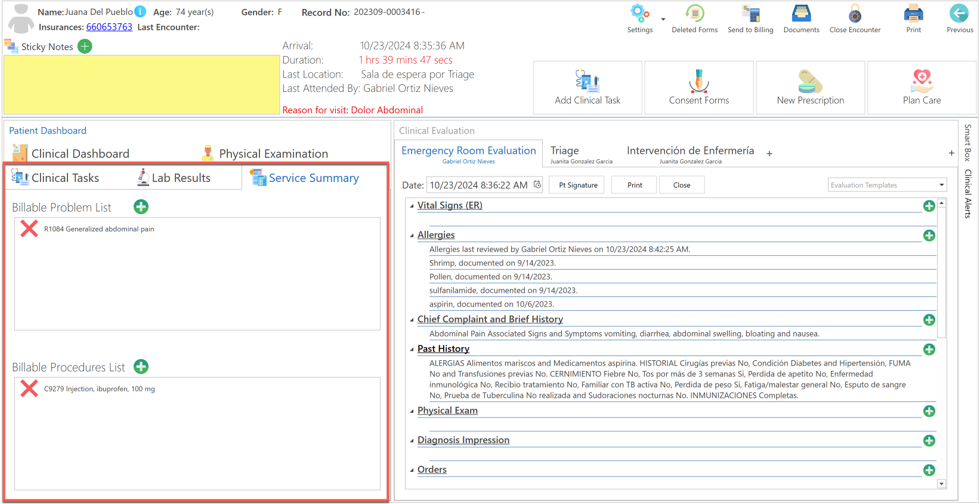
Task: Open Orders section link
Action: 432,469
